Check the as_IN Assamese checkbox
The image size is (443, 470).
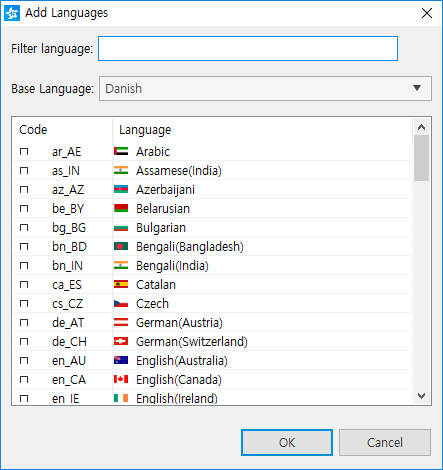24,171
